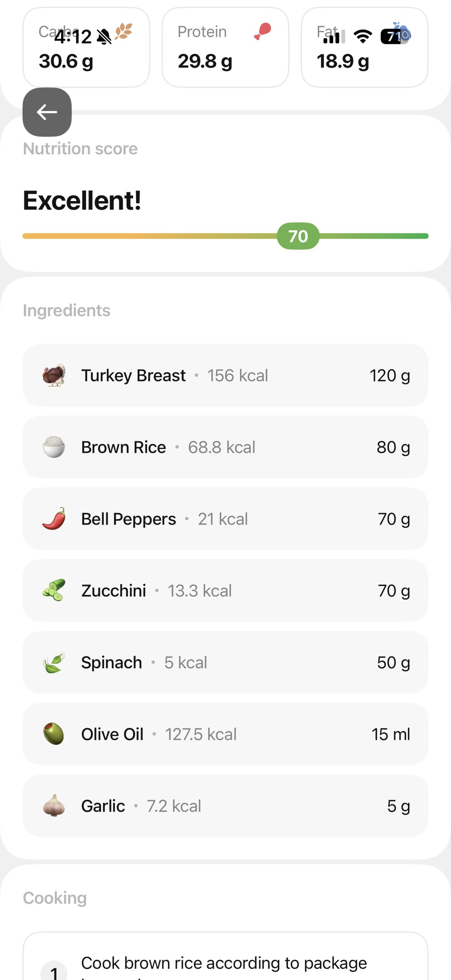Tap the wheat icon on Carbs card
Screen dimensions: 451x980
124,32
